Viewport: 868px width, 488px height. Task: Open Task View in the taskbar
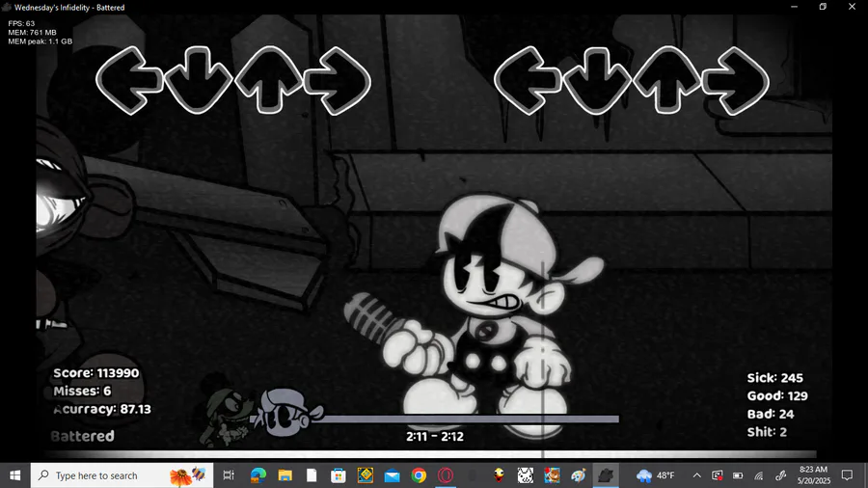pos(228,475)
